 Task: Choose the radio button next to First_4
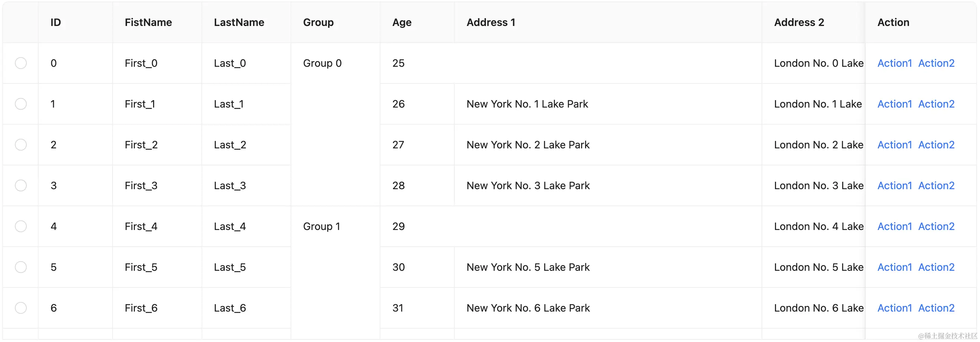pyautogui.click(x=20, y=227)
